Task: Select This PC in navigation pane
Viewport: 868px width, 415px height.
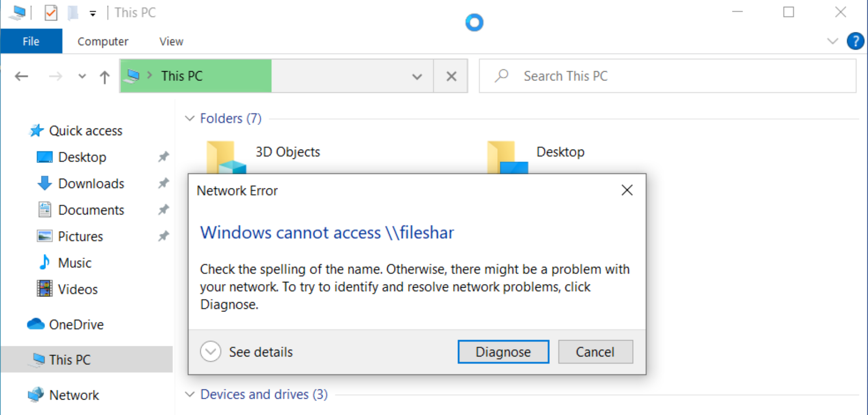Action: [87, 359]
